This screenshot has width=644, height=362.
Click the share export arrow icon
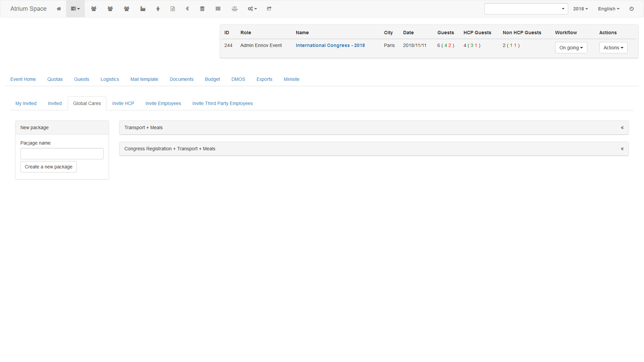coord(269,9)
